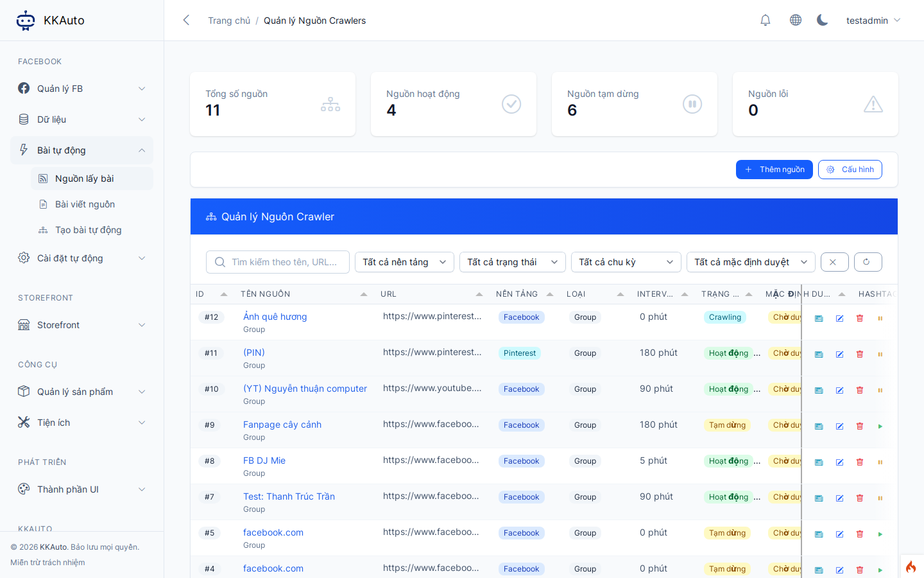Delete Test: Thanh Trúc Trần source
Image resolution: width=924 pixels, height=578 pixels.
tap(860, 498)
